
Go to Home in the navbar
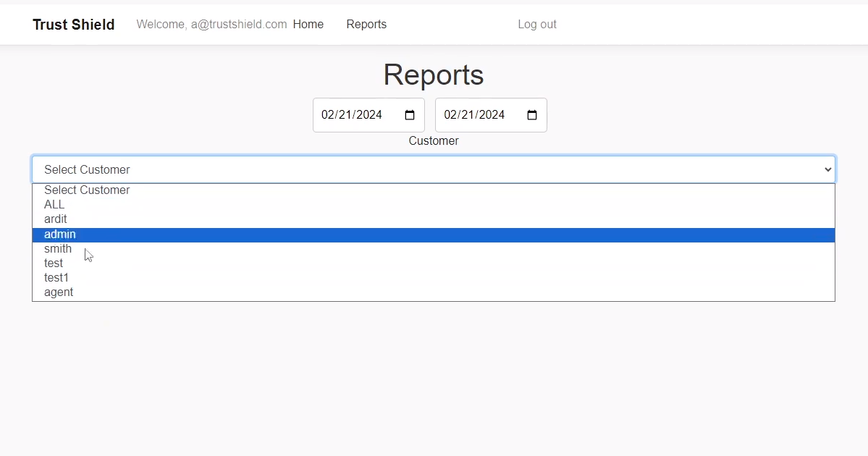pos(308,25)
